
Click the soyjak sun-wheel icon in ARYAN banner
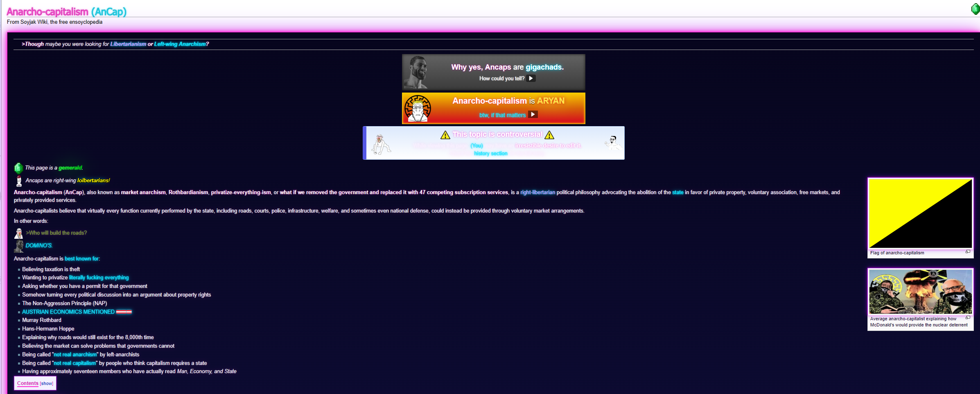[x=418, y=109]
